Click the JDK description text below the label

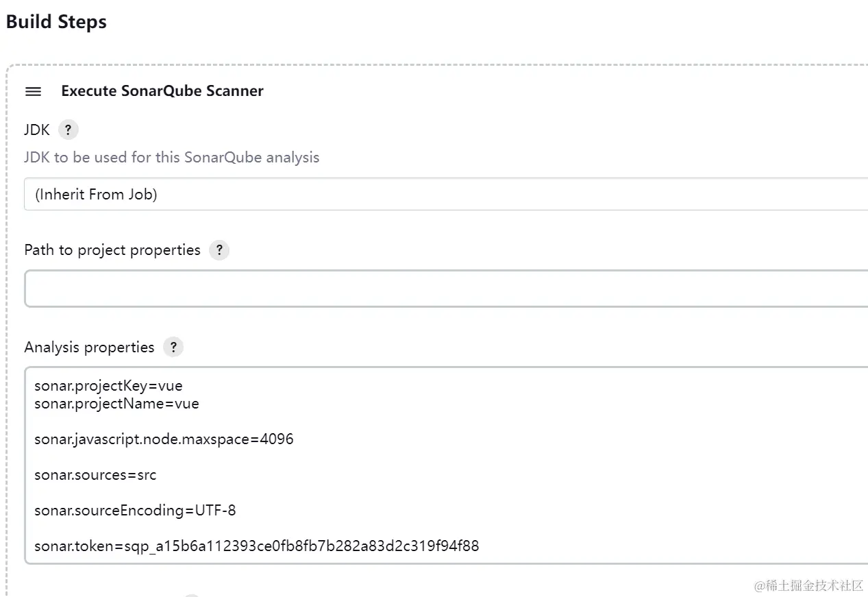[171, 158]
